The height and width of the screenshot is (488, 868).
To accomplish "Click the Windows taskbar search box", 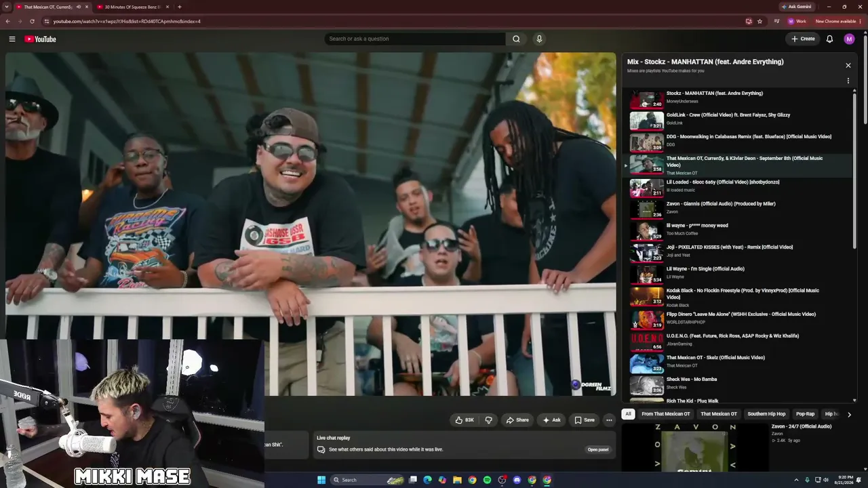I will tap(367, 480).
